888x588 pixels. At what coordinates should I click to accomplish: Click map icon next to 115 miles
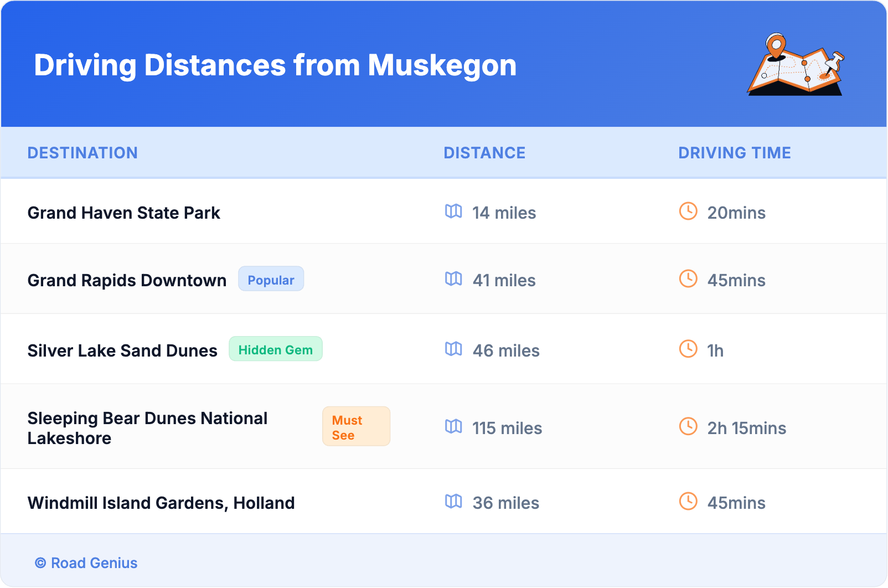click(x=453, y=427)
